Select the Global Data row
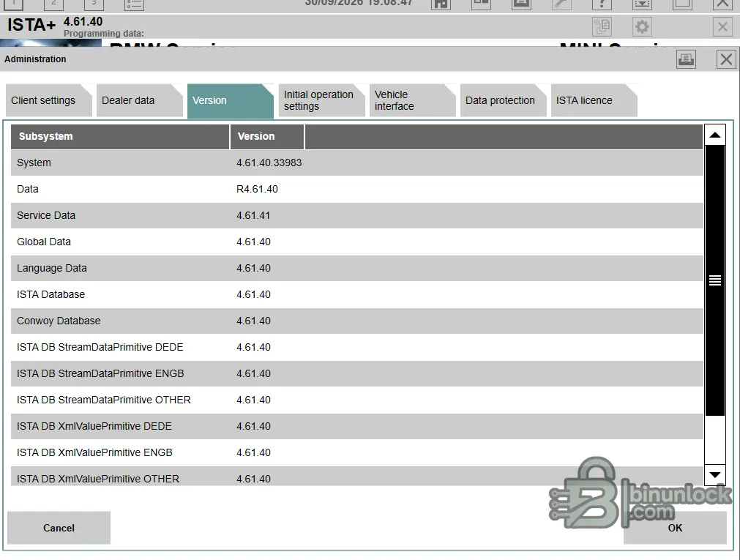Screen dimensions: 740x560 [x=356, y=242]
